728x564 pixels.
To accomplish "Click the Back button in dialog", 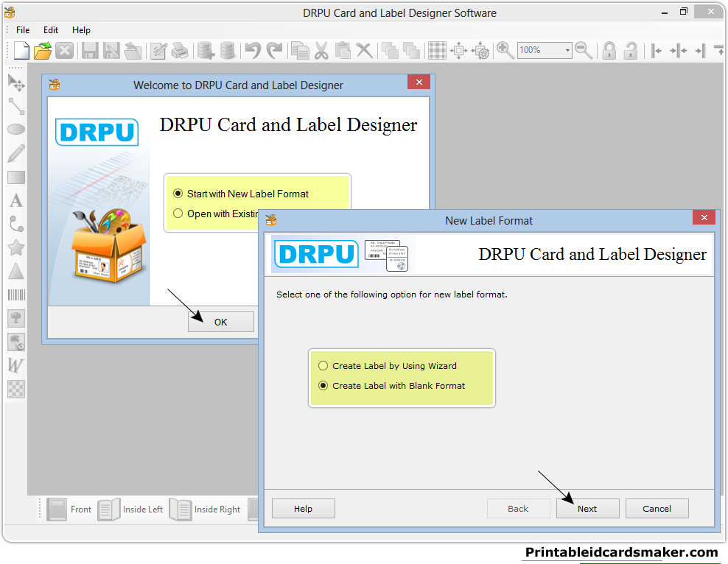I will [518, 508].
